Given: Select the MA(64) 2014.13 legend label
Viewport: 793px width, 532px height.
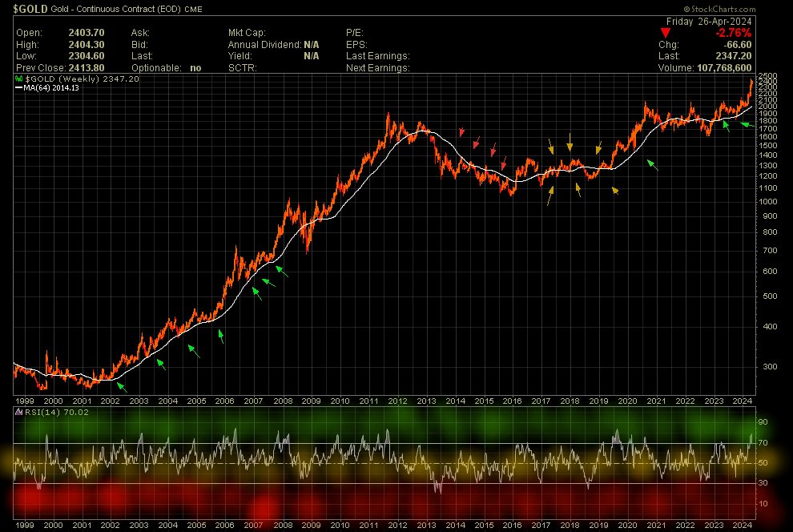Looking at the screenshot, I should coord(60,88).
